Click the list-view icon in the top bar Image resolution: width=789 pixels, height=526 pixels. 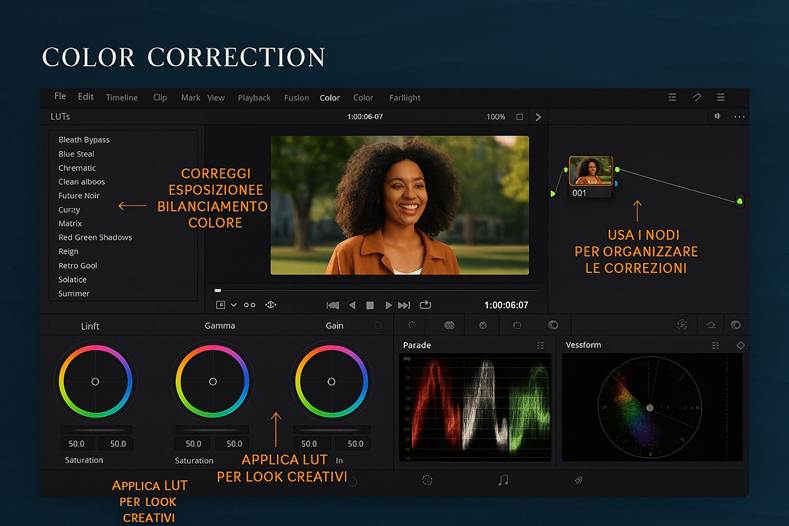672,97
